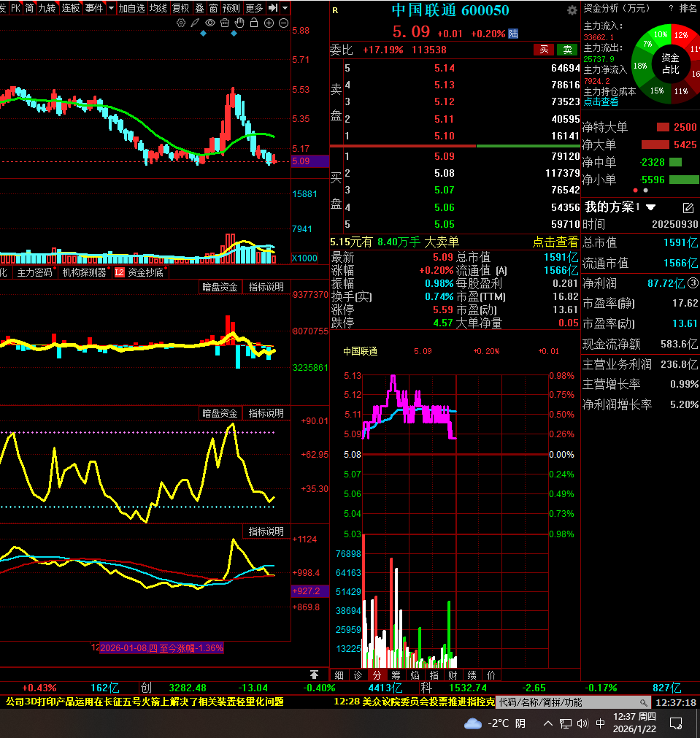The width and height of the screenshot is (700, 738).
Task: Open 指标说明 in upper indicator panel
Action: click(266, 287)
